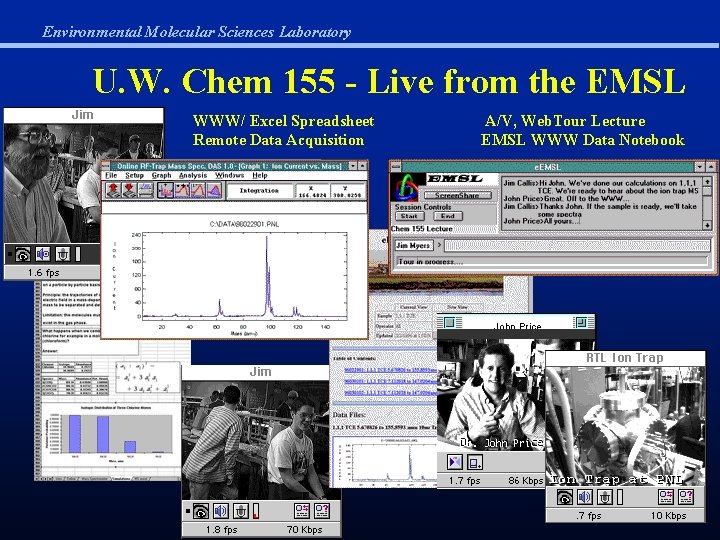Open connection settings icon in lower Jim window

coord(302,511)
